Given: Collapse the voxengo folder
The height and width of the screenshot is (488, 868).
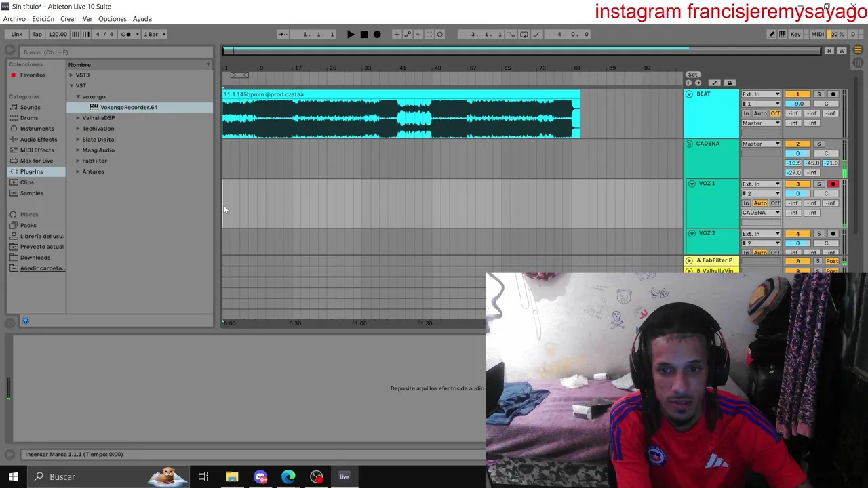Looking at the screenshot, I should [x=78, y=96].
